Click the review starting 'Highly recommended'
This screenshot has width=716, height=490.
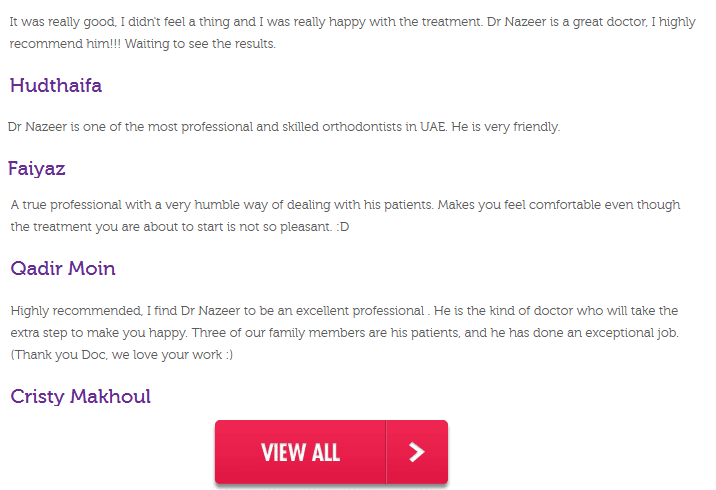345,332
